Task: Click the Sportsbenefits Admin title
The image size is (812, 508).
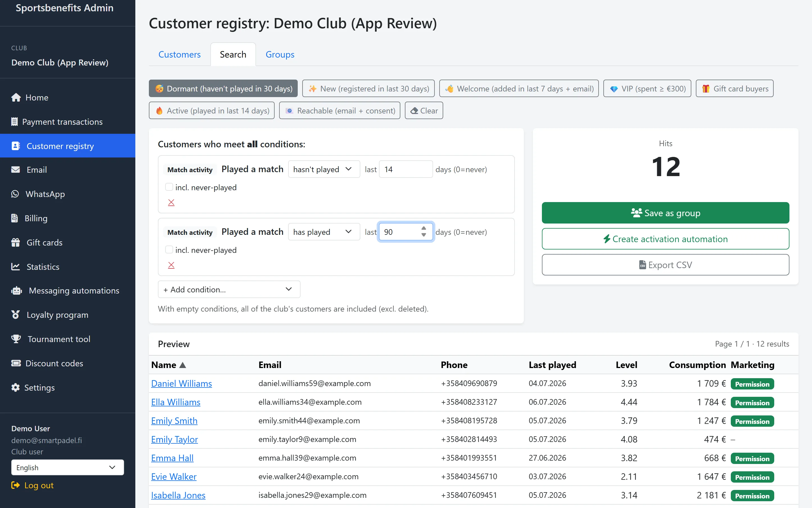Action: click(64, 8)
